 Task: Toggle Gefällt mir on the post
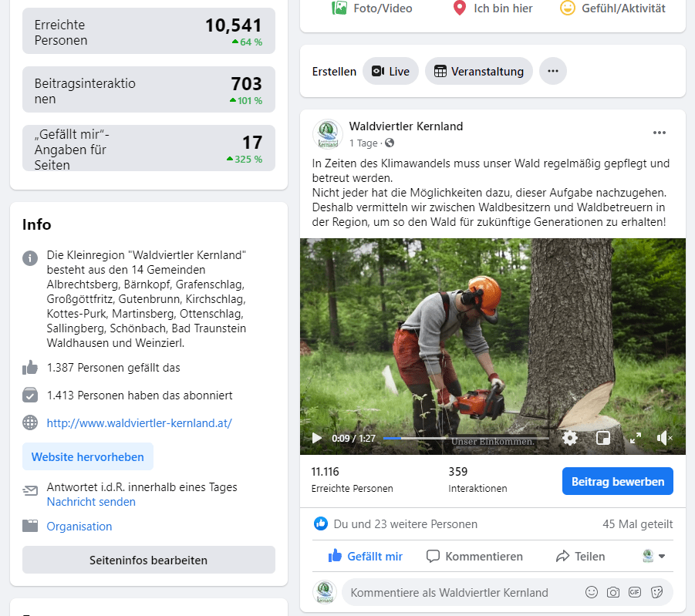tap(365, 556)
